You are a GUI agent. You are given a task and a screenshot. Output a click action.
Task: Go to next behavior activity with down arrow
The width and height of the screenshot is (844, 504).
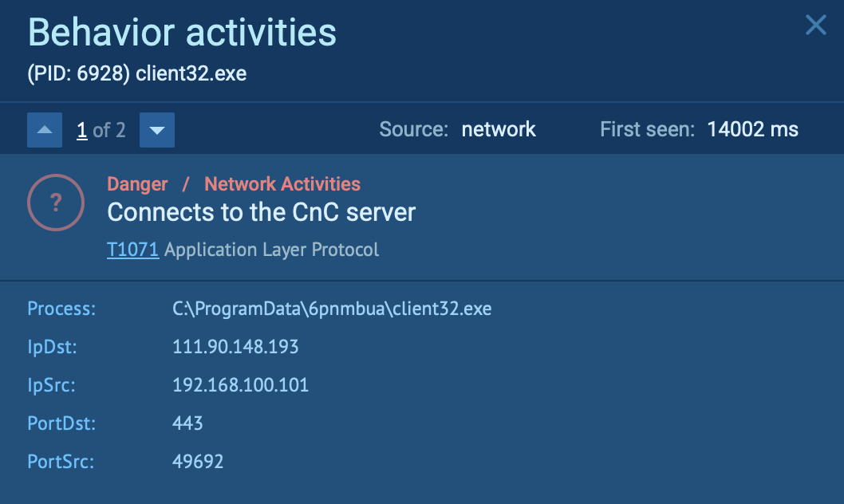(157, 130)
